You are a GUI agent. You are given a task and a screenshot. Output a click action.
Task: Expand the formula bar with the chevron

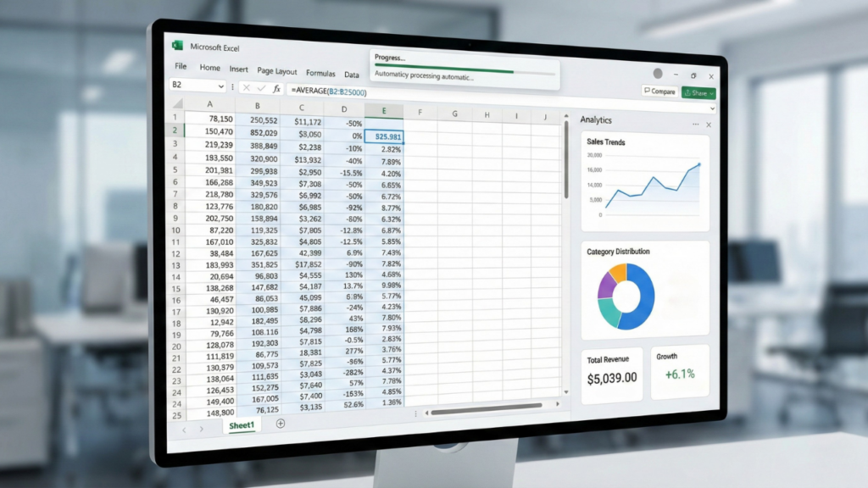coord(712,108)
